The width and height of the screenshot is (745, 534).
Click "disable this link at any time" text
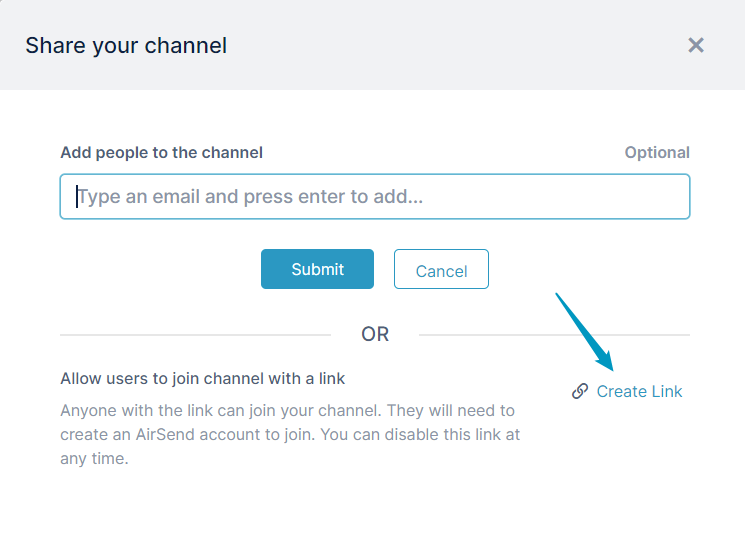[290, 447]
